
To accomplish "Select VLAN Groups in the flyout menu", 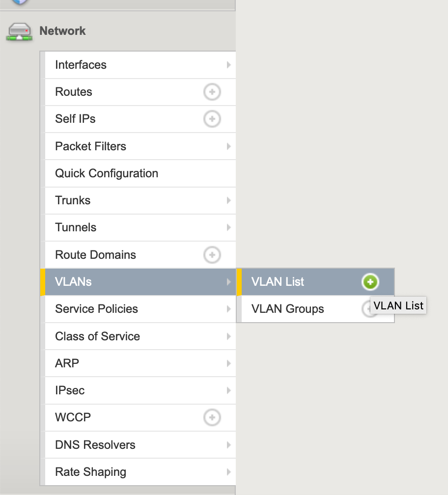I will (288, 309).
